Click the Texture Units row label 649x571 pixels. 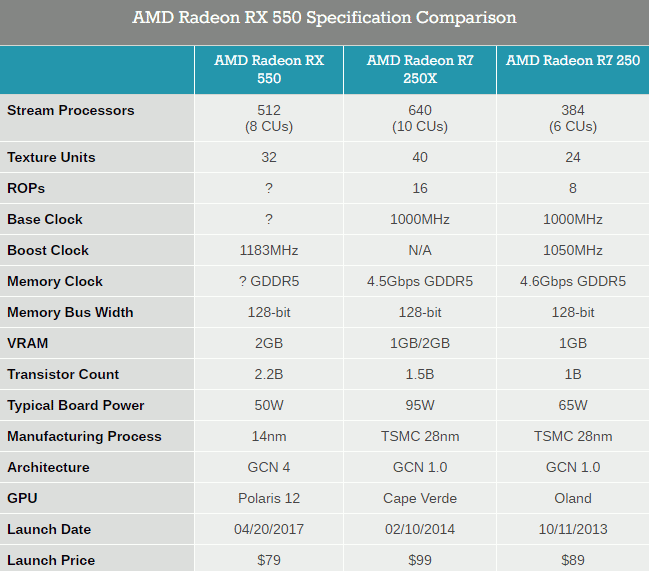tap(51, 157)
